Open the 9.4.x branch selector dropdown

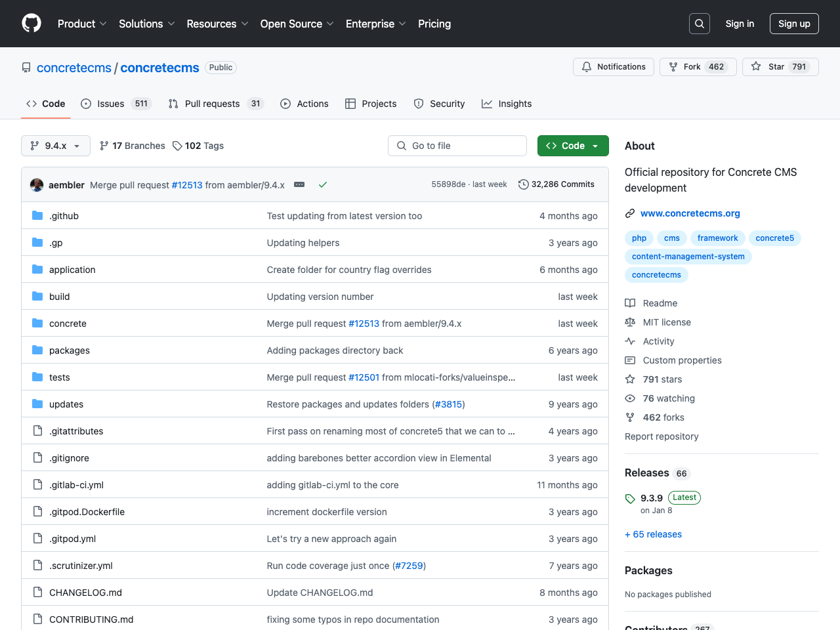(x=56, y=146)
